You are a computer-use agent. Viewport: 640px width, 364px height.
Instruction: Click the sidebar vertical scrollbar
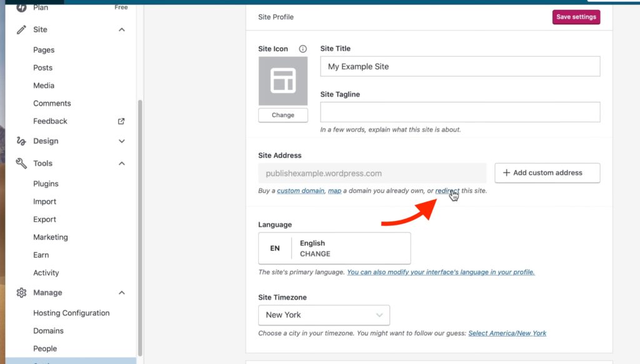(x=140, y=229)
